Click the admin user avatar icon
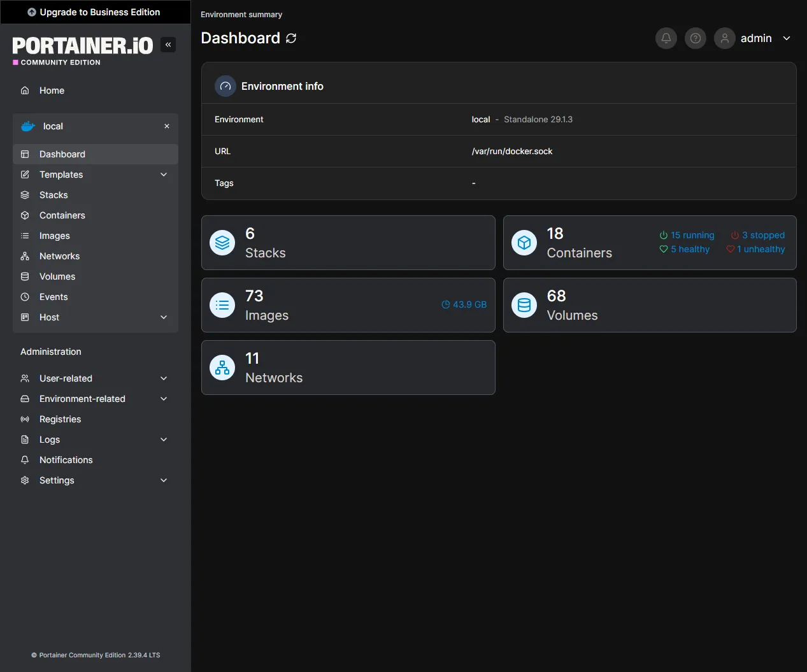Image resolution: width=807 pixels, height=672 pixels. click(x=725, y=38)
